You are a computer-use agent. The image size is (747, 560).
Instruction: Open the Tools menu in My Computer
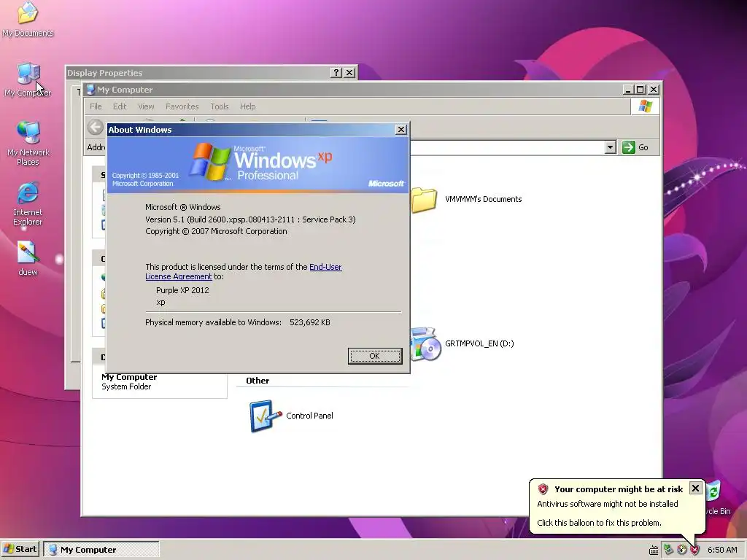click(219, 106)
